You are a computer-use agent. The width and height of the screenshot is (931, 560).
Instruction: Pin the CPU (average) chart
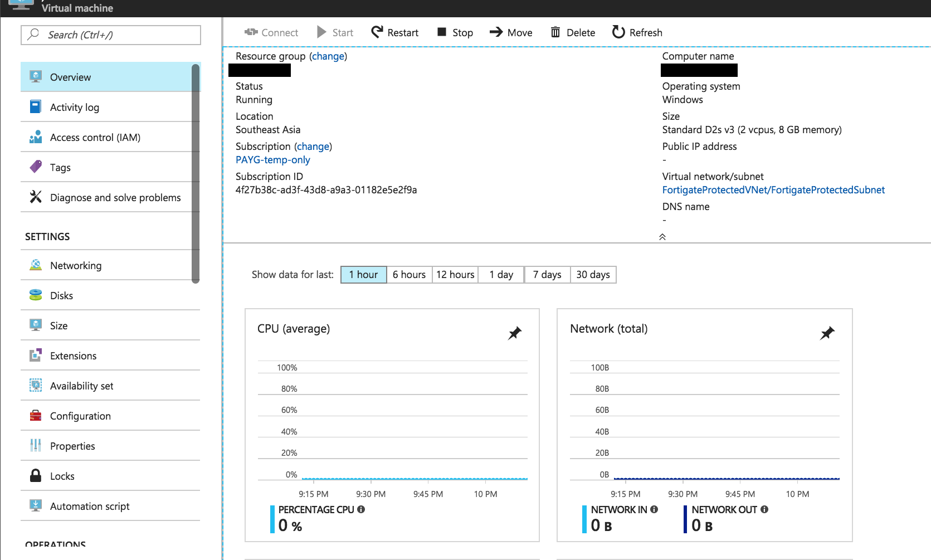(514, 333)
